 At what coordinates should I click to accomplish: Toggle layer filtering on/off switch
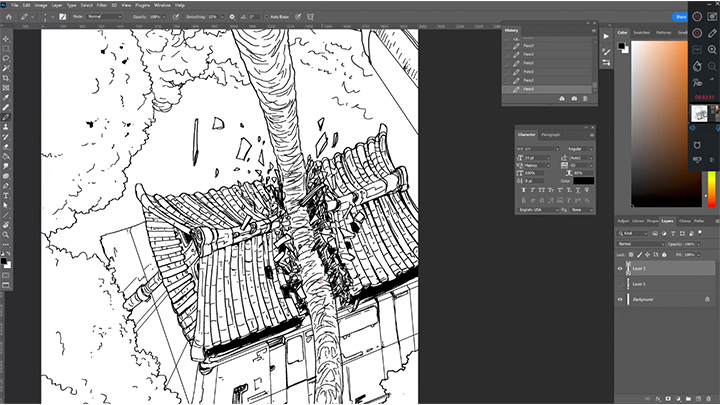(x=700, y=233)
